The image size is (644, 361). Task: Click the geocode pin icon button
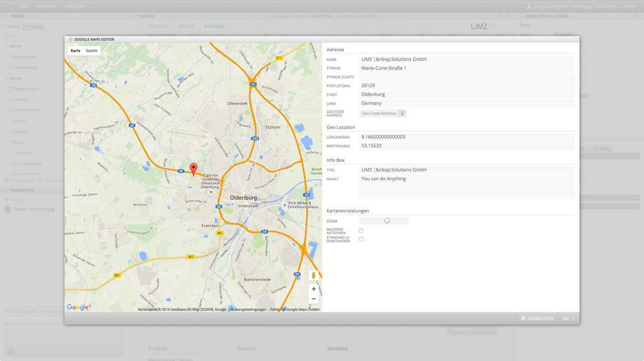pos(402,113)
